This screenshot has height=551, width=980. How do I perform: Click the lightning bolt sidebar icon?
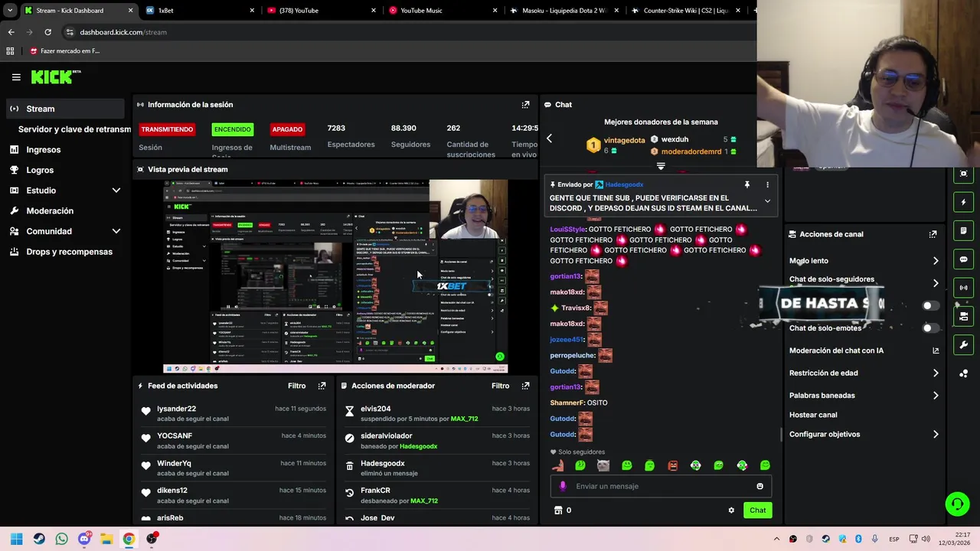[x=963, y=202]
